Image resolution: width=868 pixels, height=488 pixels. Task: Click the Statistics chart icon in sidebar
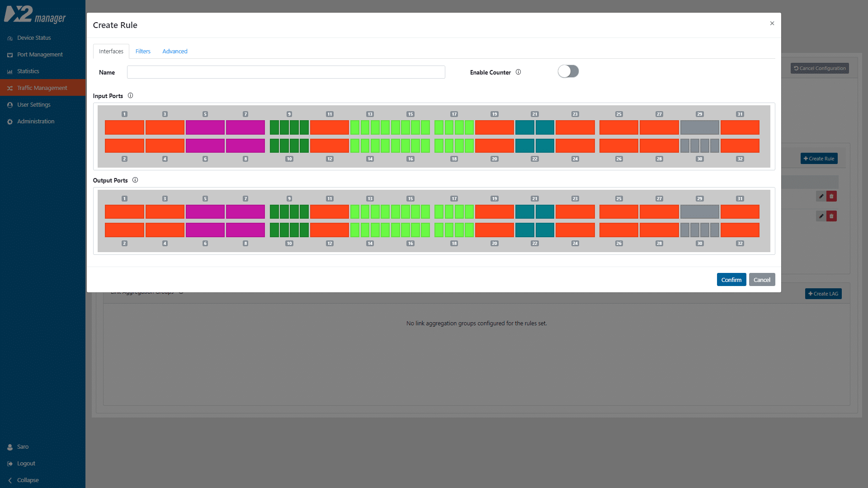point(10,72)
